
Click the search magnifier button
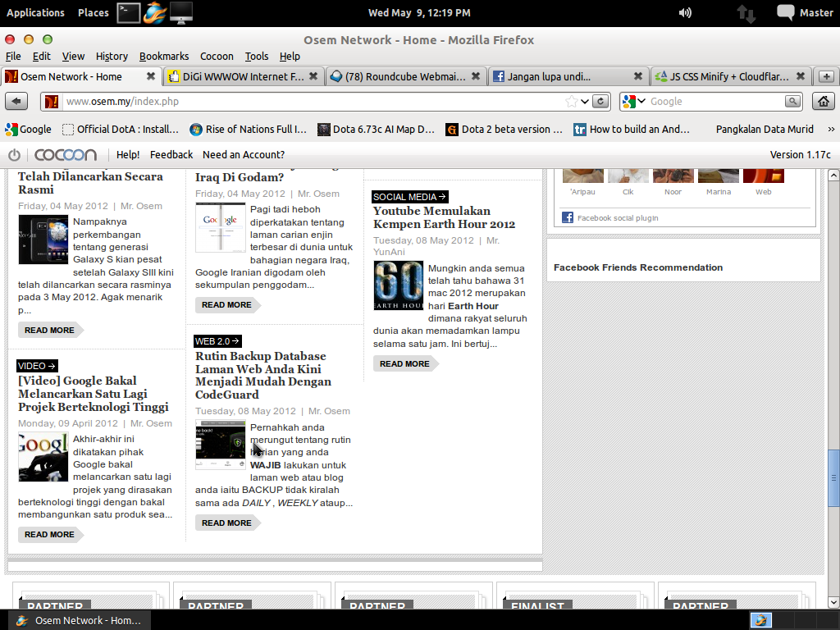pos(792,101)
